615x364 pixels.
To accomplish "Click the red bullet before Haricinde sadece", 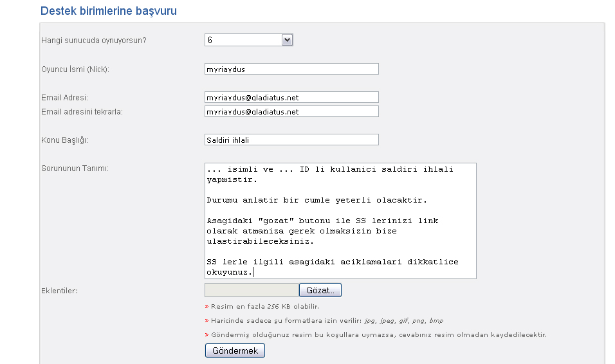I will pos(207,321).
